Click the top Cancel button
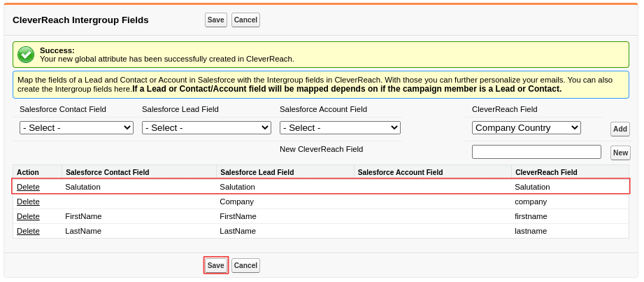This screenshot has height=282, width=644. click(x=245, y=20)
